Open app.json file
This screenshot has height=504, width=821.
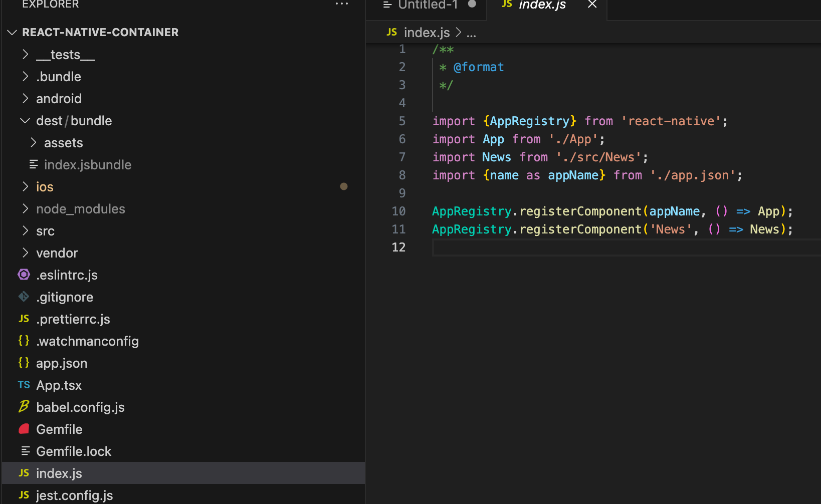coord(62,363)
